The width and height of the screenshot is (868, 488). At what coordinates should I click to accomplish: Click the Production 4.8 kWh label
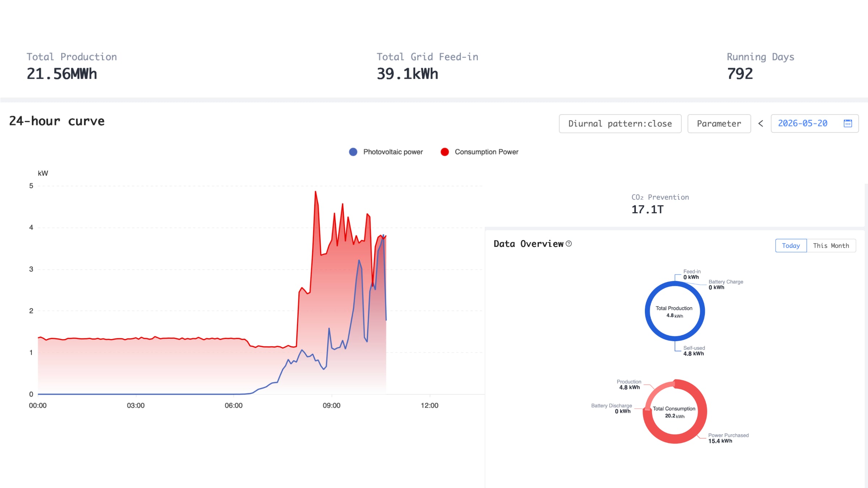coord(629,385)
